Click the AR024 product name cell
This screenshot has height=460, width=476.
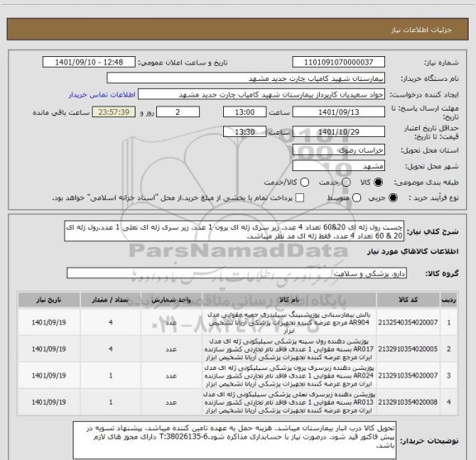289,376
